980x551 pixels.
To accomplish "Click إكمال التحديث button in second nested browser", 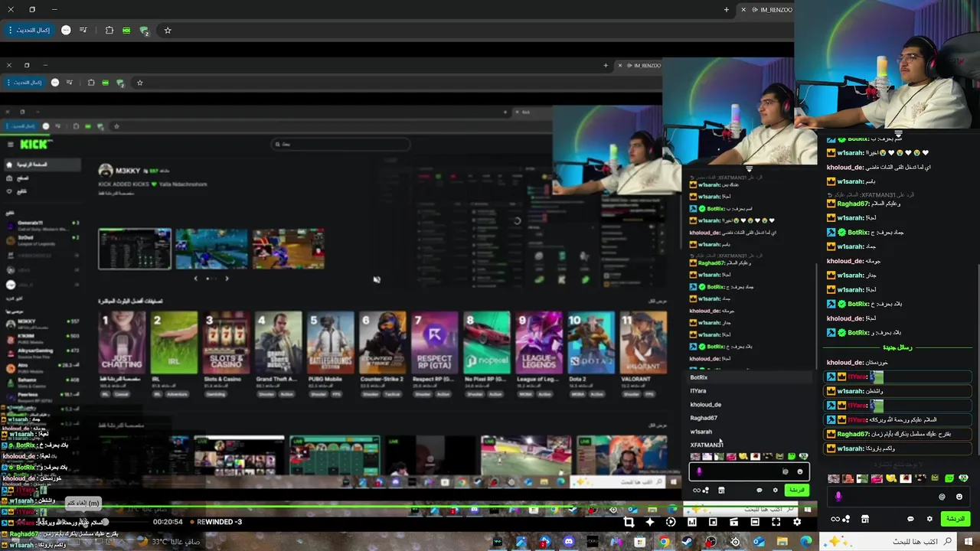I will pos(26,83).
